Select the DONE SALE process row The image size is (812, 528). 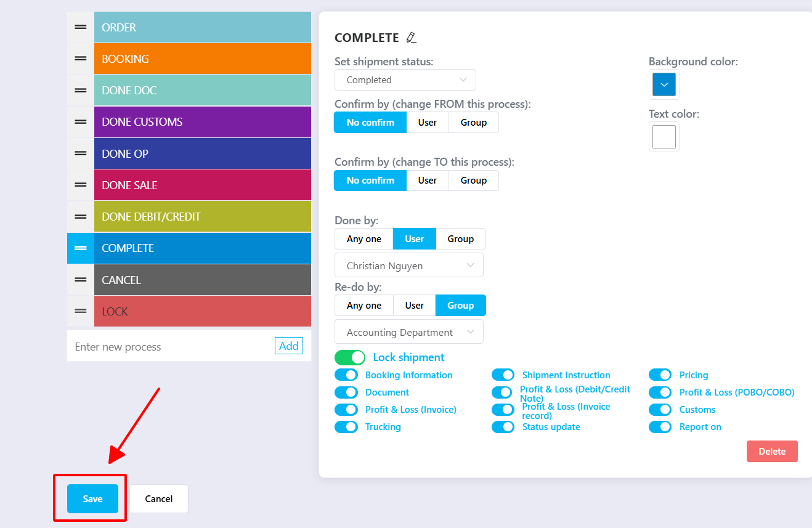coord(203,185)
